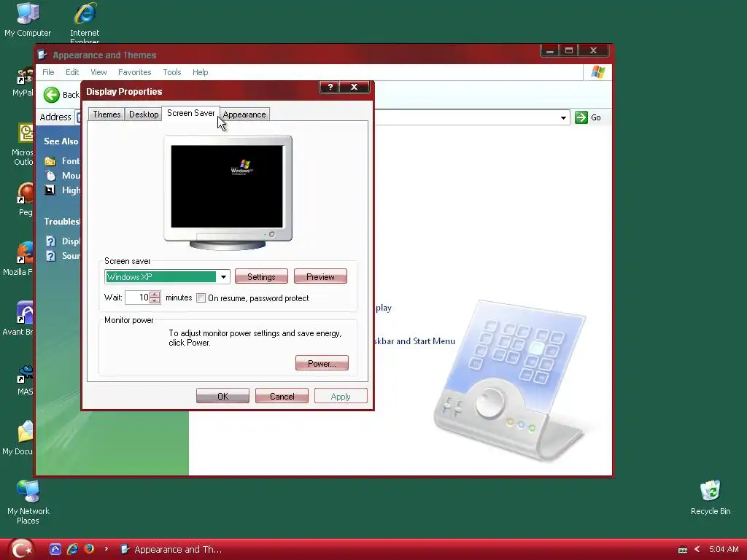
Task: Launch Internet Explorer from quick launch
Action: (72, 549)
